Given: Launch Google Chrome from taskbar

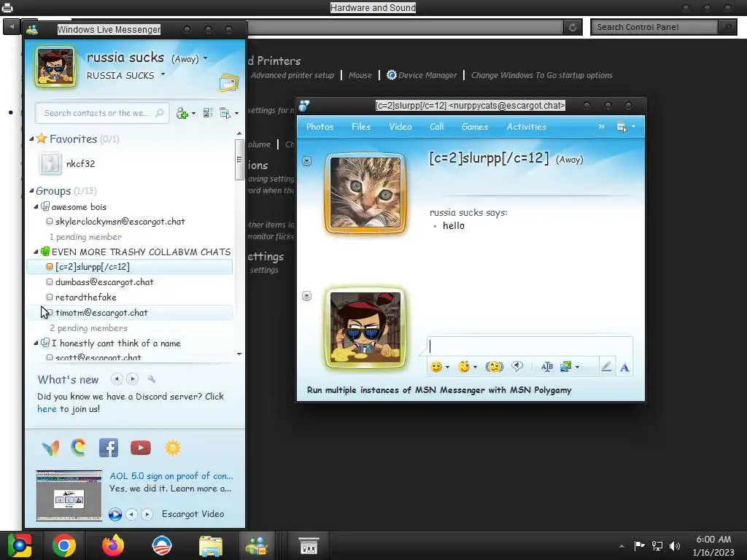Looking at the screenshot, I should pos(64,545).
